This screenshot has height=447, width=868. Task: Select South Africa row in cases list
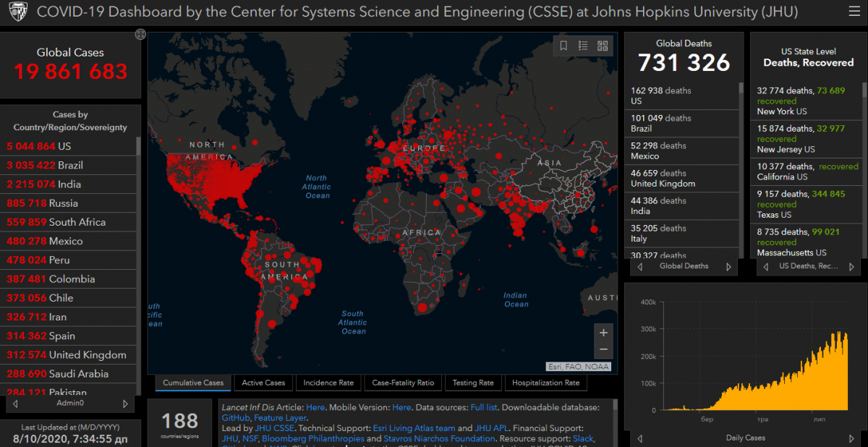[x=68, y=222]
